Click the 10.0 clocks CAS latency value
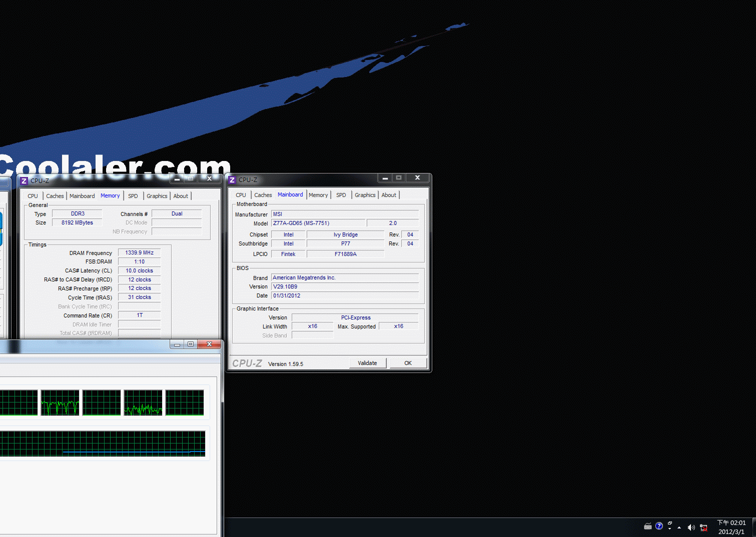Image resolution: width=756 pixels, height=537 pixels. coord(139,270)
